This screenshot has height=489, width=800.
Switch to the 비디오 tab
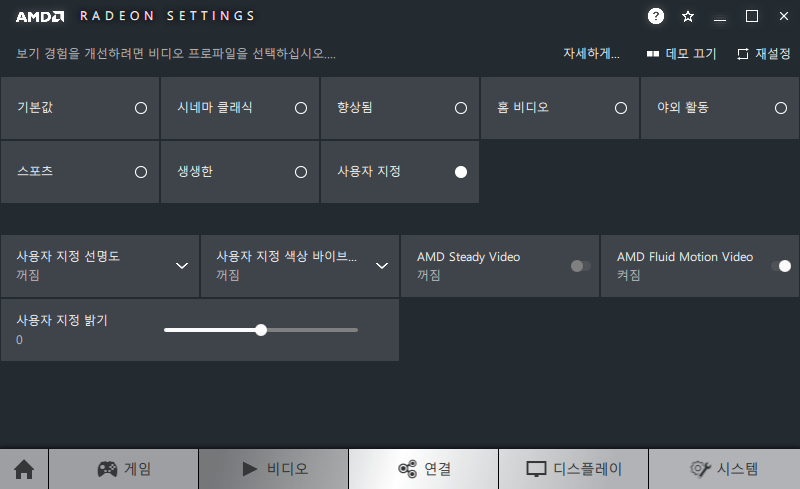[273, 469]
